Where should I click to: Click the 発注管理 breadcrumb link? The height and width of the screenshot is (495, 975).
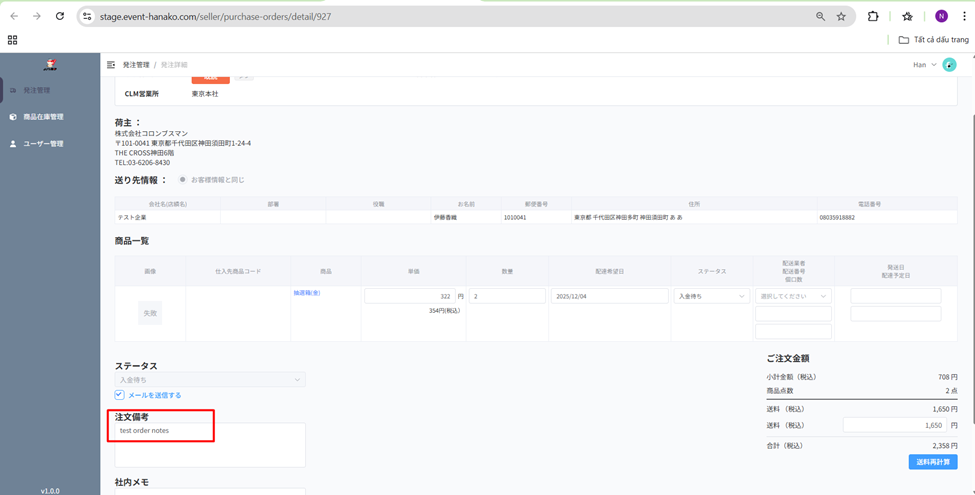(136, 65)
